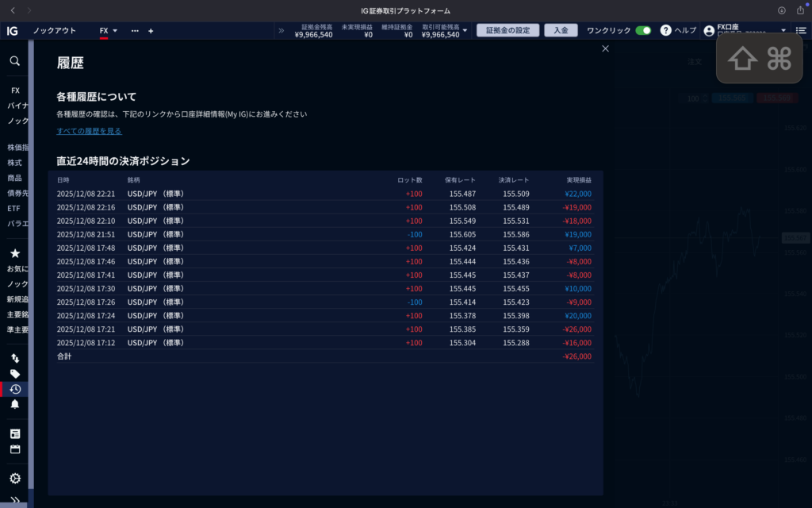Image resolution: width=812 pixels, height=508 pixels.
Task: Open the news icon in the sidebar
Action: (14, 433)
